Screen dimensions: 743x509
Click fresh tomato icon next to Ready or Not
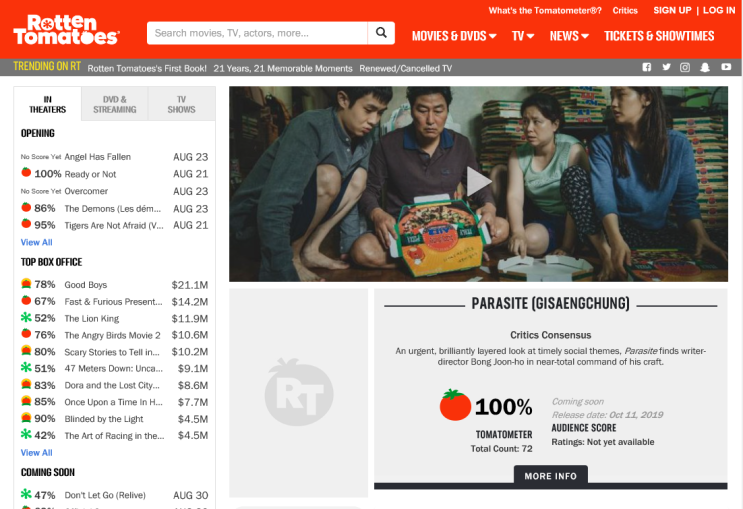[x=26, y=173]
